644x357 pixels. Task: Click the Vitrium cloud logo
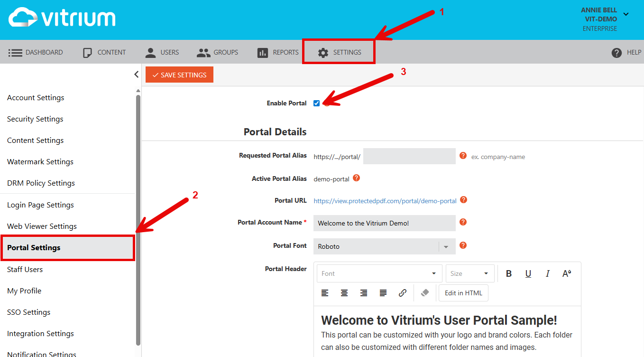coord(62,18)
